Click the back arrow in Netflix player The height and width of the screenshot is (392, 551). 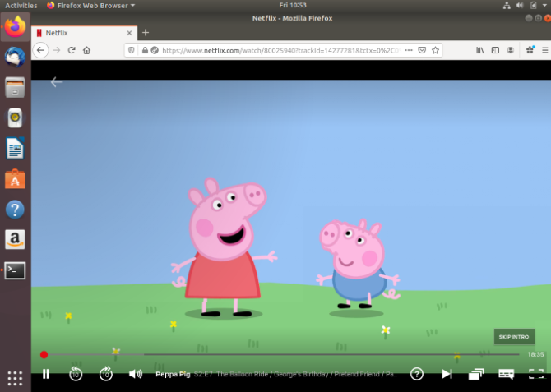click(56, 82)
